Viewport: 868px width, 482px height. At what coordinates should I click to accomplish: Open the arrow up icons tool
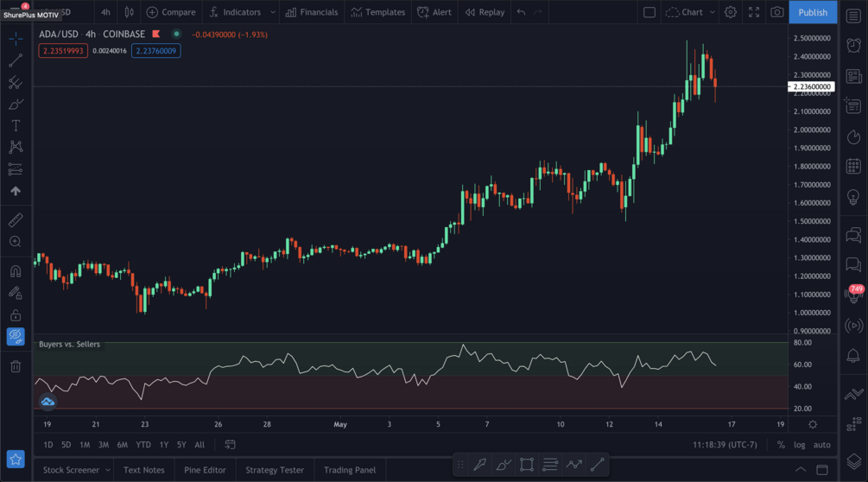[16, 191]
